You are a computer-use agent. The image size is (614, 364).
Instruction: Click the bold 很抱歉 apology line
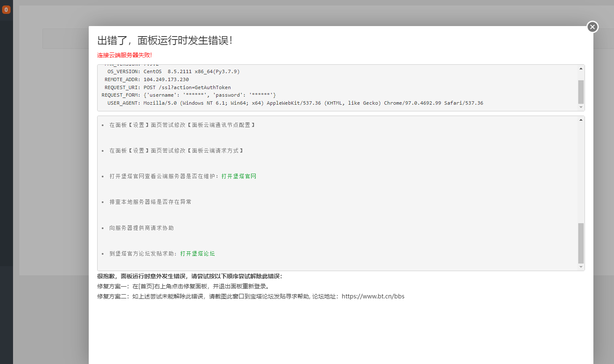[x=190, y=276]
